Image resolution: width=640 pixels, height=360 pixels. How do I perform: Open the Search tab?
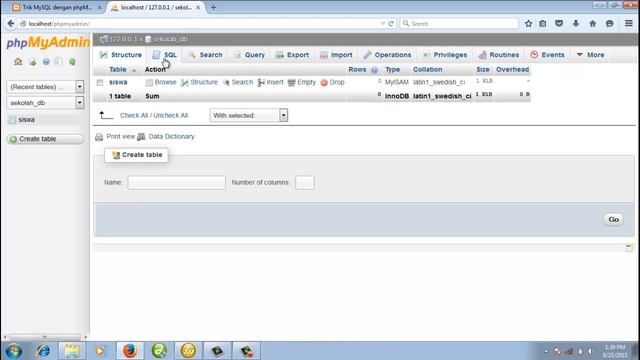[x=205, y=55]
